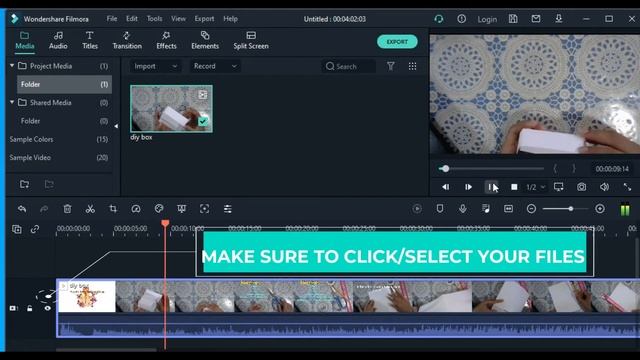This screenshot has width=640, height=360.
Task: Click the media Search field
Action: pyautogui.click(x=349, y=66)
